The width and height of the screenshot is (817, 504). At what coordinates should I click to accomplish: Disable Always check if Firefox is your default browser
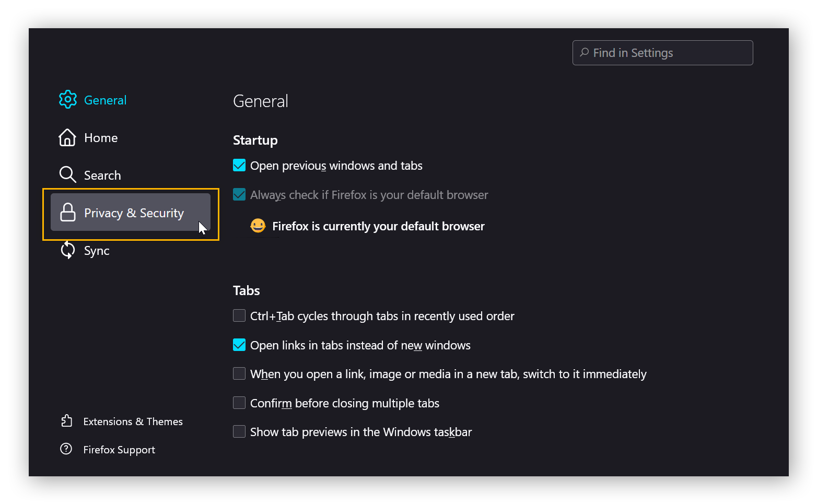[x=239, y=194]
